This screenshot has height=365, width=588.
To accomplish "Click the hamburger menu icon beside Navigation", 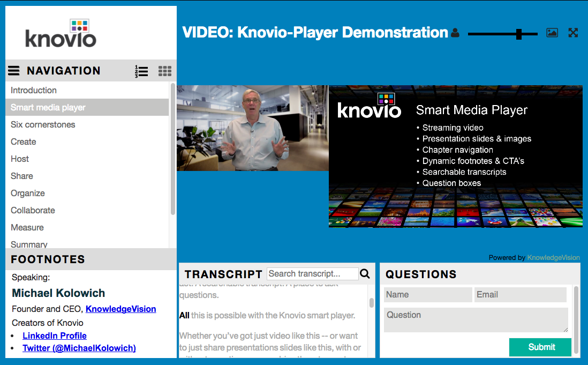I will coord(14,71).
